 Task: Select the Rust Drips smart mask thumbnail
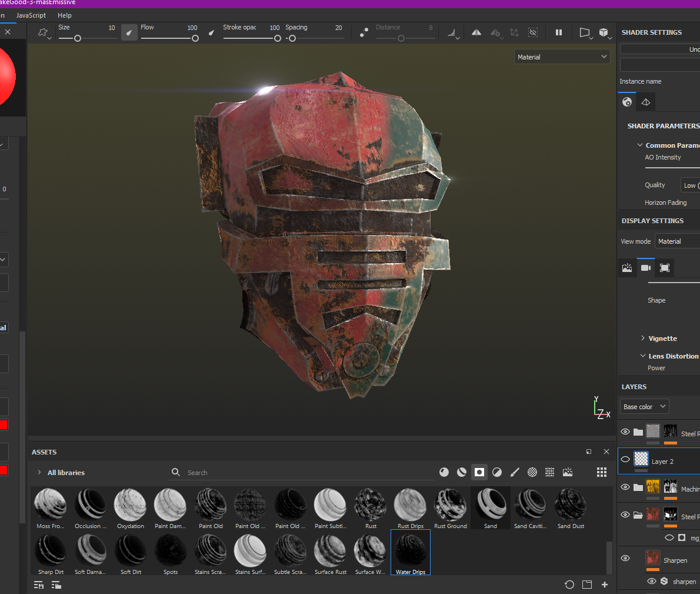point(410,506)
